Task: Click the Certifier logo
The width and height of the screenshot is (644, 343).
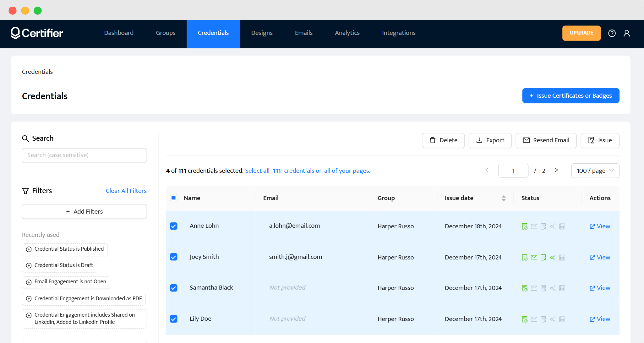Action: coord(37,33)
